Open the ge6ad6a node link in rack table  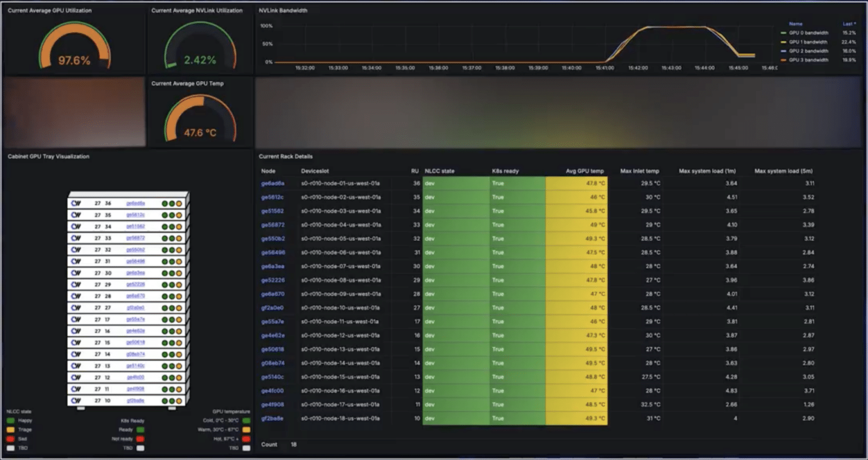(x=272, y=183)
